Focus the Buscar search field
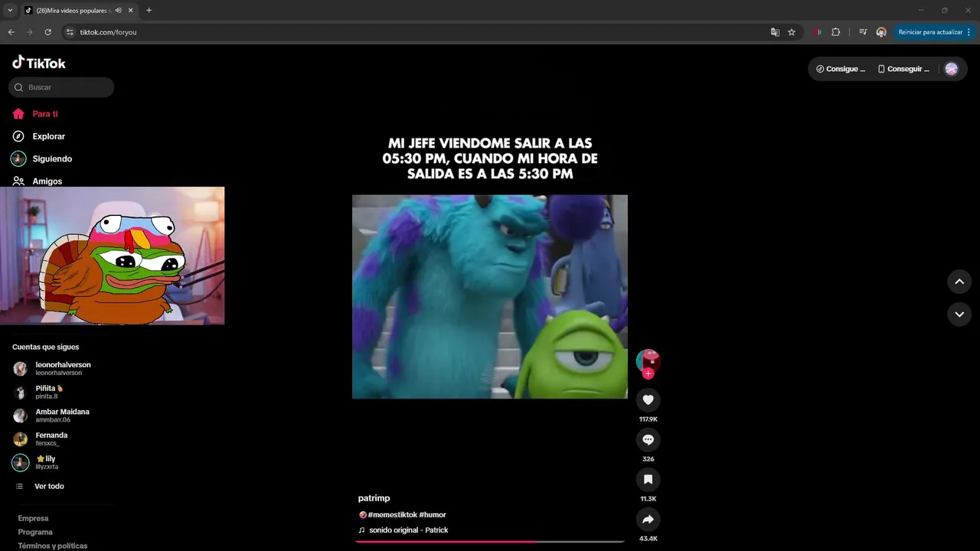Viewport: 980px width, 551px height. click(x=61, y=87)
